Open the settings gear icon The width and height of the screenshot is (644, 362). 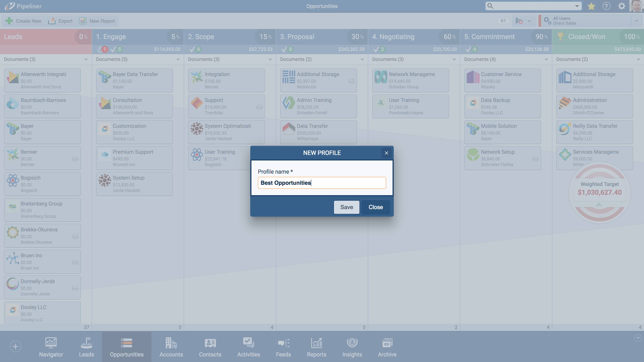click(621, 6)
